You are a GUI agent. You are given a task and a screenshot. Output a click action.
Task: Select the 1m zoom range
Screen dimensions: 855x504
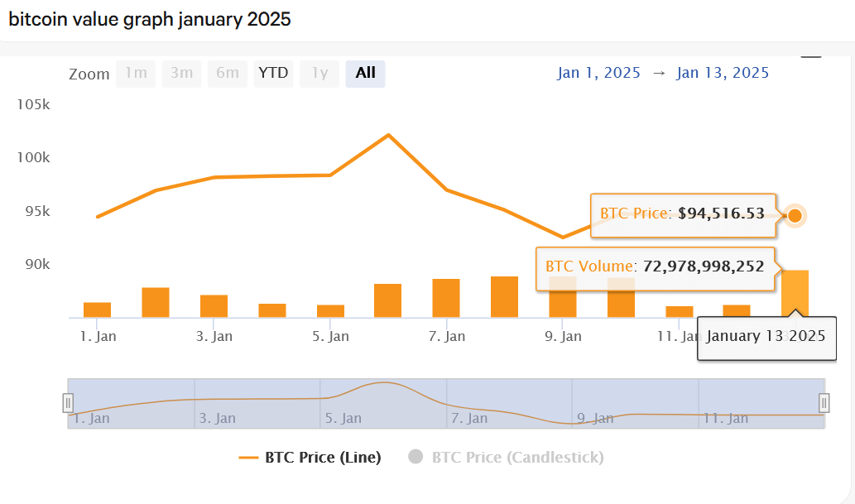[x=136, y=73]
